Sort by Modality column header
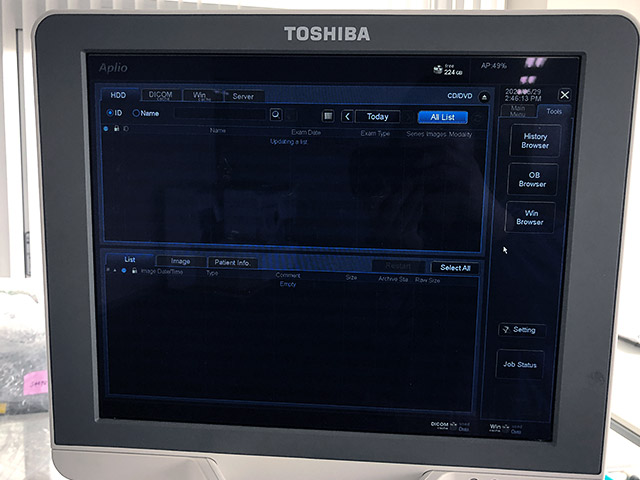 460,134
